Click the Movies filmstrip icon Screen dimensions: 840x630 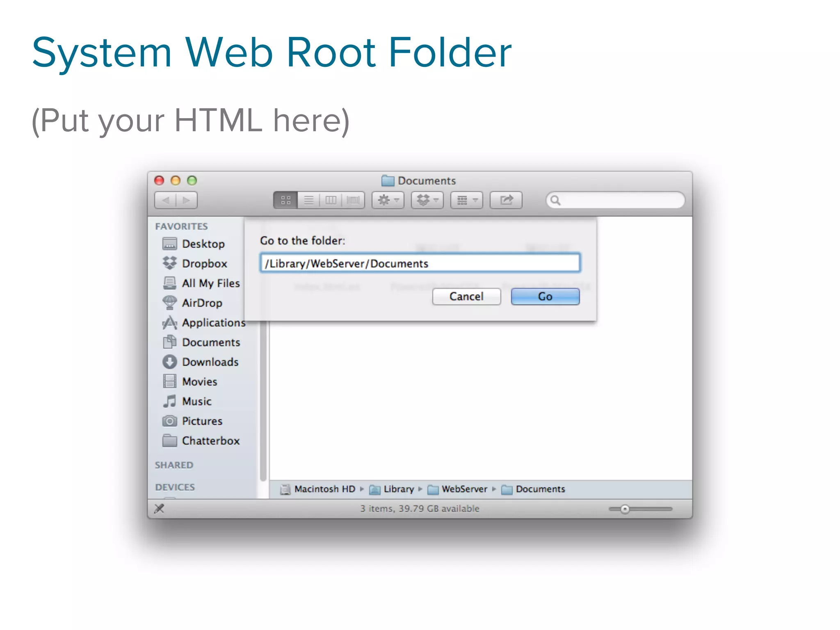coord(169,381)
